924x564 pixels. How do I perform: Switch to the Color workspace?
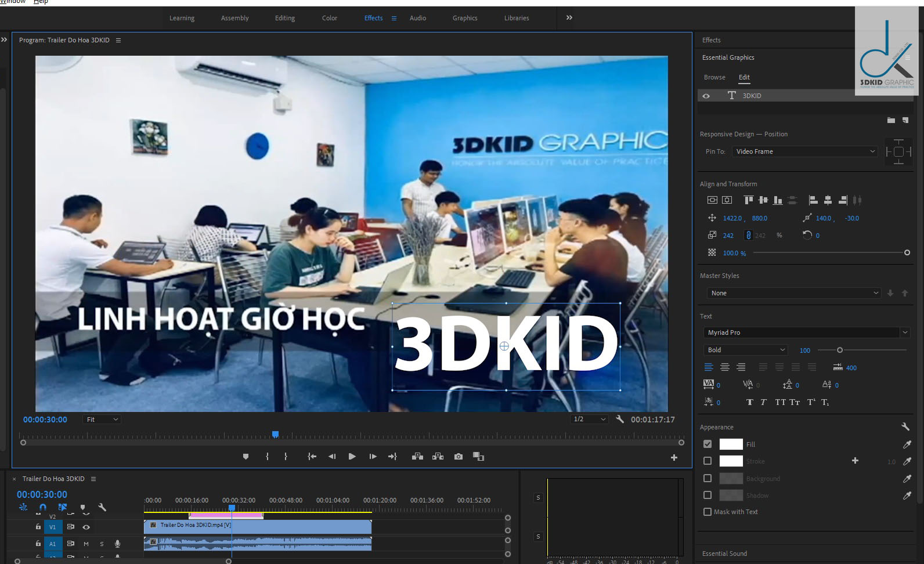(x=330, y=18)
